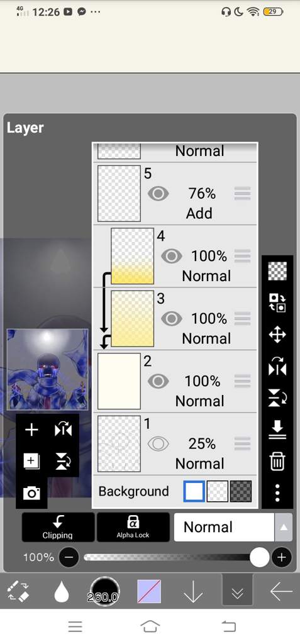Merge layer down with download arrow icon

pyautogui.click(x=277, y=430)
